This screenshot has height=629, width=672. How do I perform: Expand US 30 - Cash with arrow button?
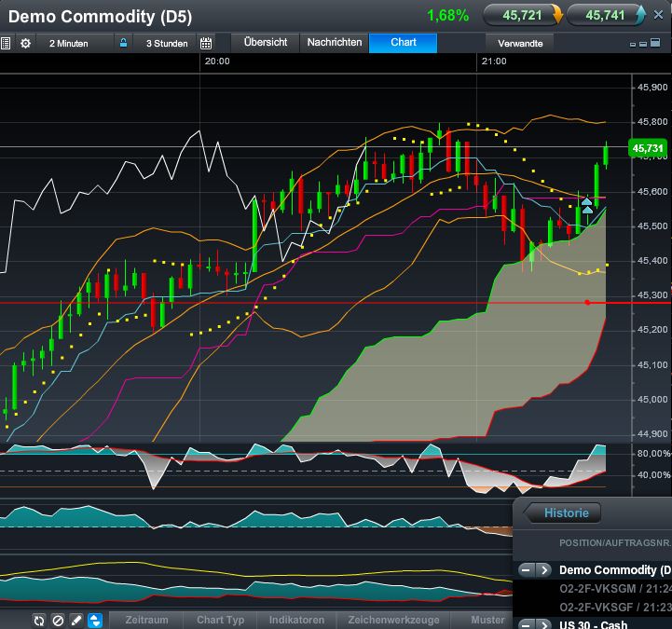click(x=544, y=624)
